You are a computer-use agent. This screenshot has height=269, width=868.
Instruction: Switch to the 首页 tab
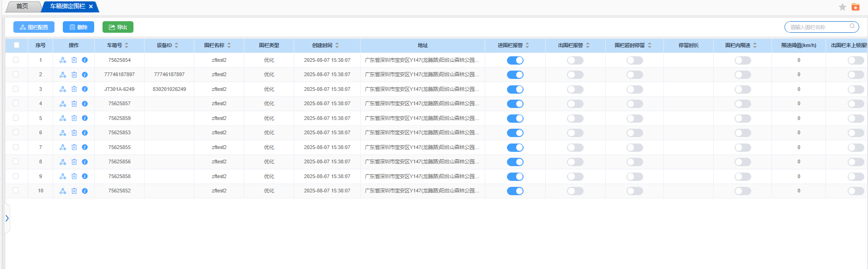[x=22, y=6]
